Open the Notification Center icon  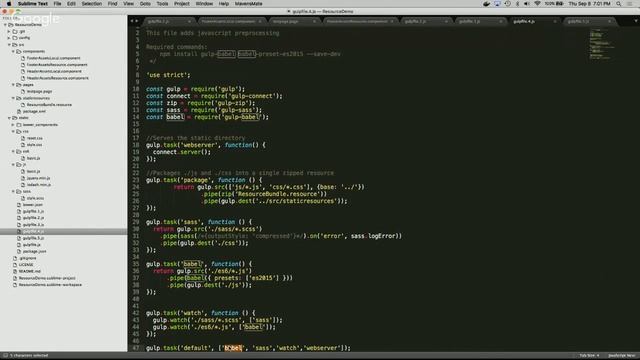(630, 4)
